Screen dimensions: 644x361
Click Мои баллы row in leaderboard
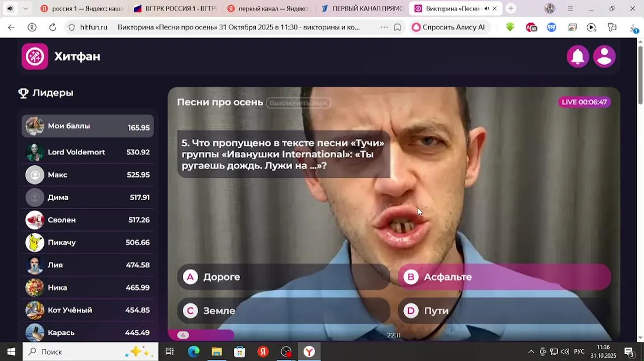click(88, 126)
